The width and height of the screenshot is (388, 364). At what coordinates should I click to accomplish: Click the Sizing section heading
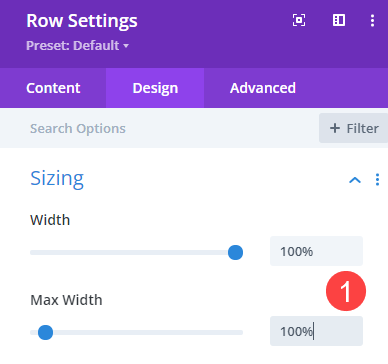pos(57,179)
